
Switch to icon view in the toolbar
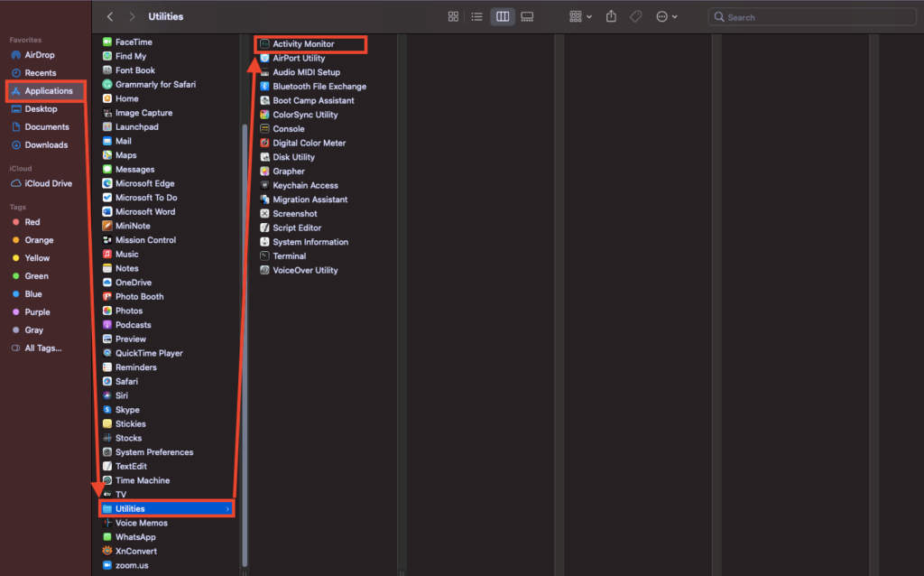(x=453, y=16)
